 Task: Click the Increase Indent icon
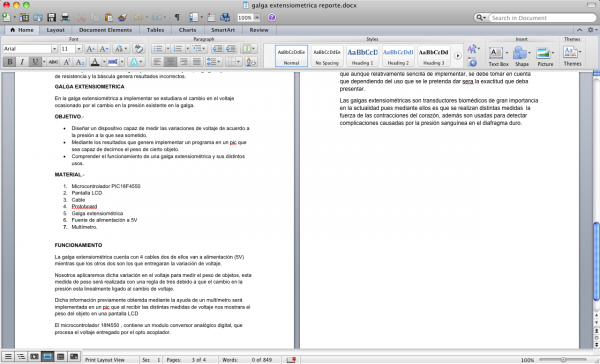click(x=230, y=49)
